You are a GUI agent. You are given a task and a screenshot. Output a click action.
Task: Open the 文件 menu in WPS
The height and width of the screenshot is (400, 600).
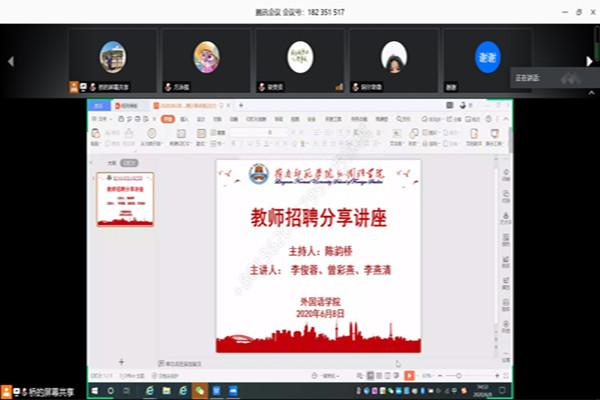coord(100,118)
